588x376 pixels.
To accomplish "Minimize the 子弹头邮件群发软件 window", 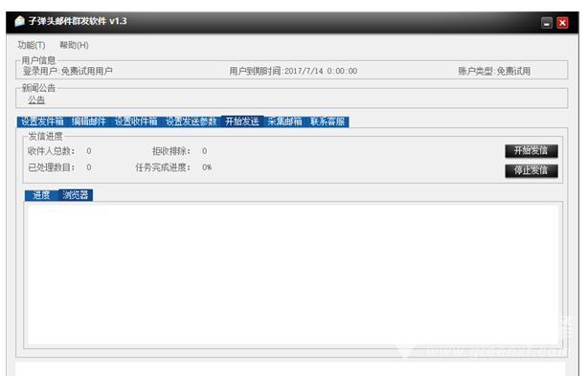I will pos(547,23).
